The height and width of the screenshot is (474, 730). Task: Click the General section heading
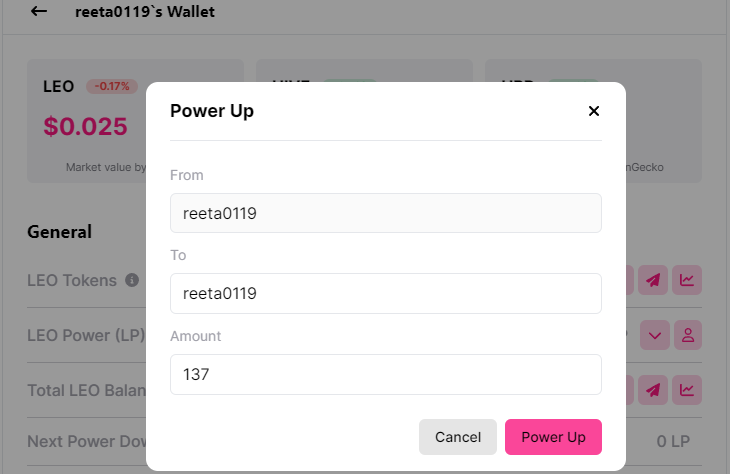pyautogui.click(x=59, y=232)
